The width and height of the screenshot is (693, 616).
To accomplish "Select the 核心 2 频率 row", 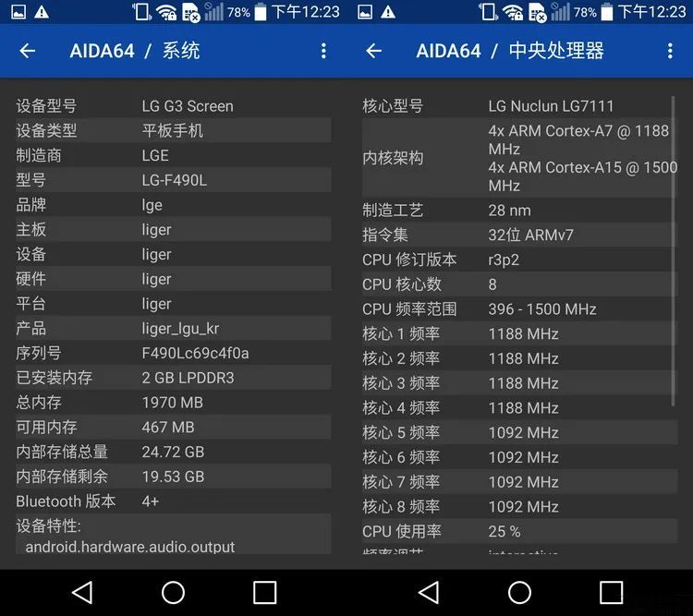I will point(519,358).
